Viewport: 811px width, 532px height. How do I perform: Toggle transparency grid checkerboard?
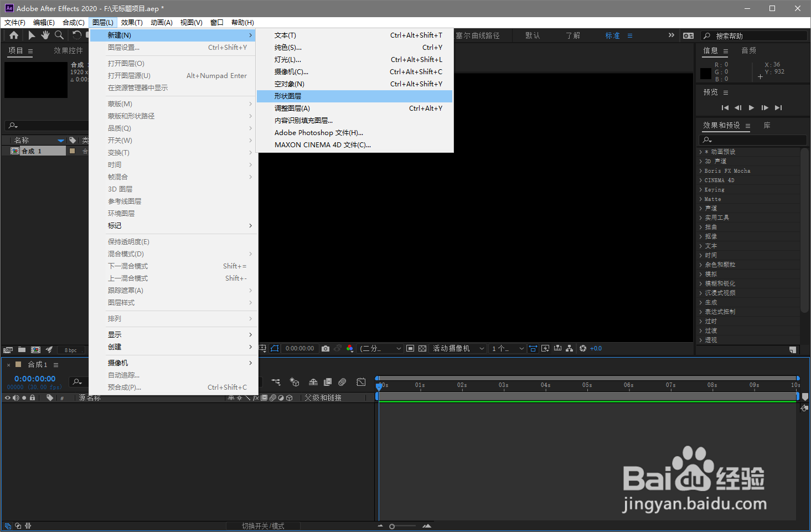pyautogui.click(x=422, y=348)
